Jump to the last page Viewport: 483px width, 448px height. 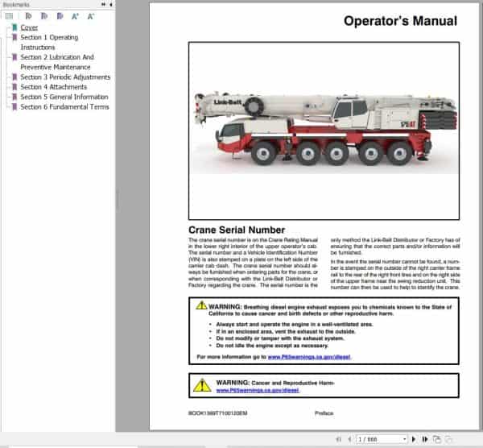425,439
